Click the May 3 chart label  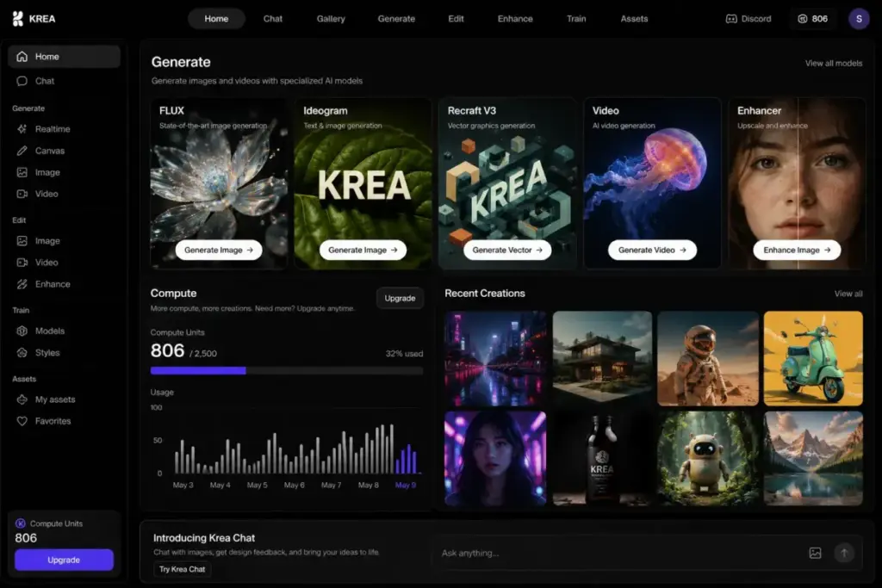[183, 486]
